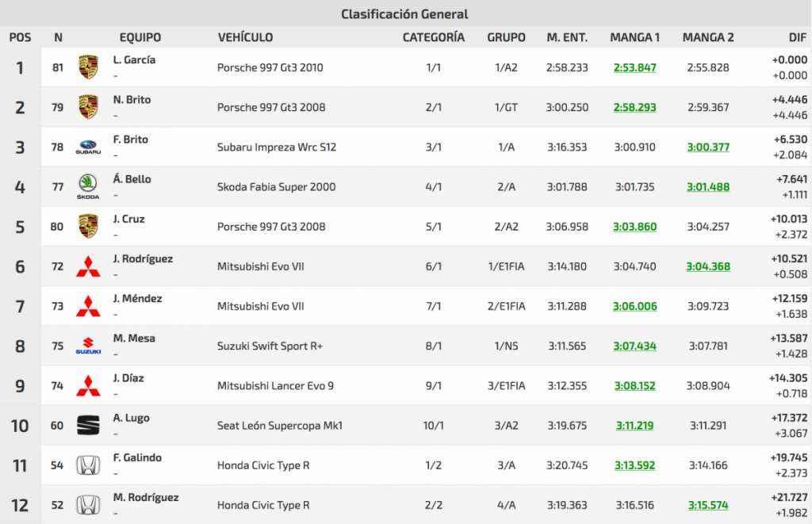
Task: Click the CATEGORÍA column header
Action: tap(433, 37)
